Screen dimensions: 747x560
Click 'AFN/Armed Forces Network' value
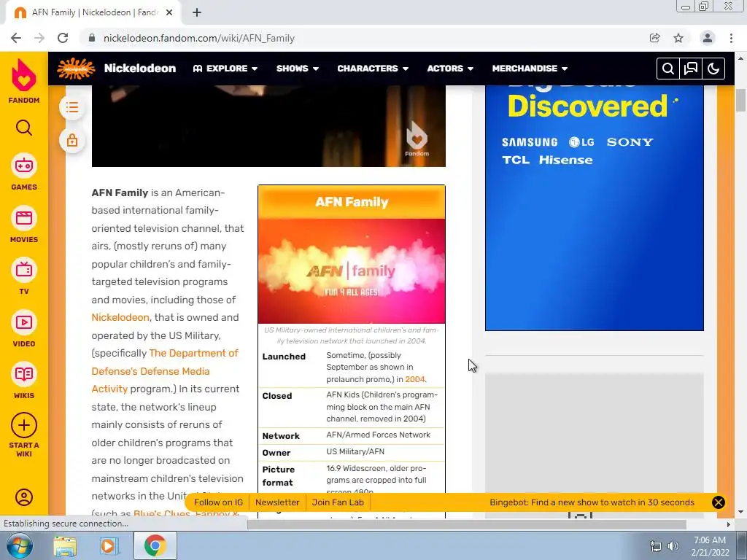[x=379, y=435]
